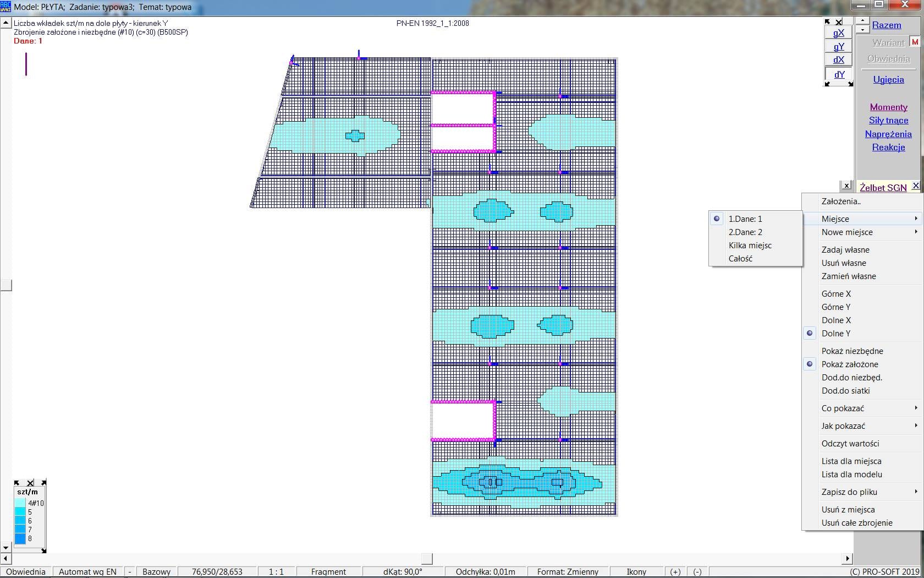Click the Ugięcia link
The height and width of the screenshot is (578, 924).
pyautogui.click(x=888, y=80)
